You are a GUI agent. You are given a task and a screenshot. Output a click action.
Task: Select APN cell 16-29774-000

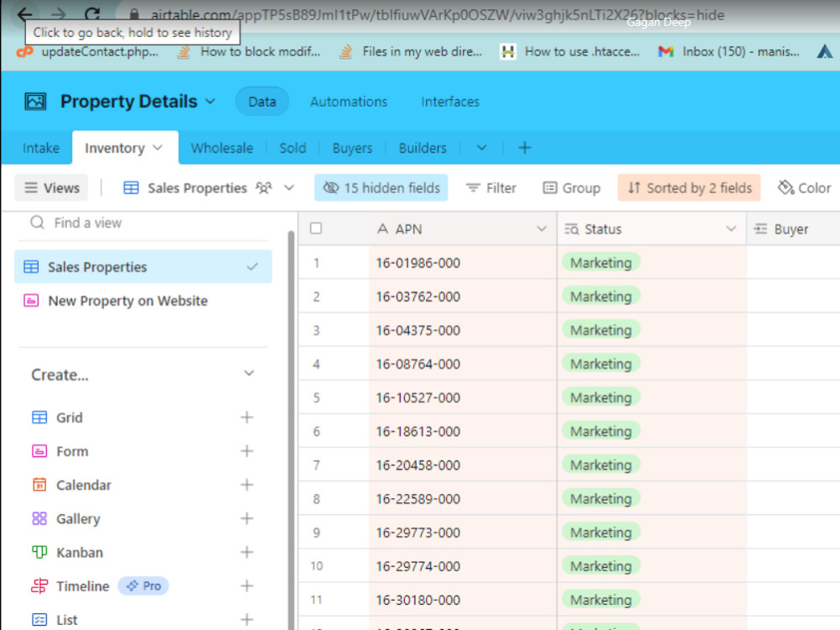463,566
